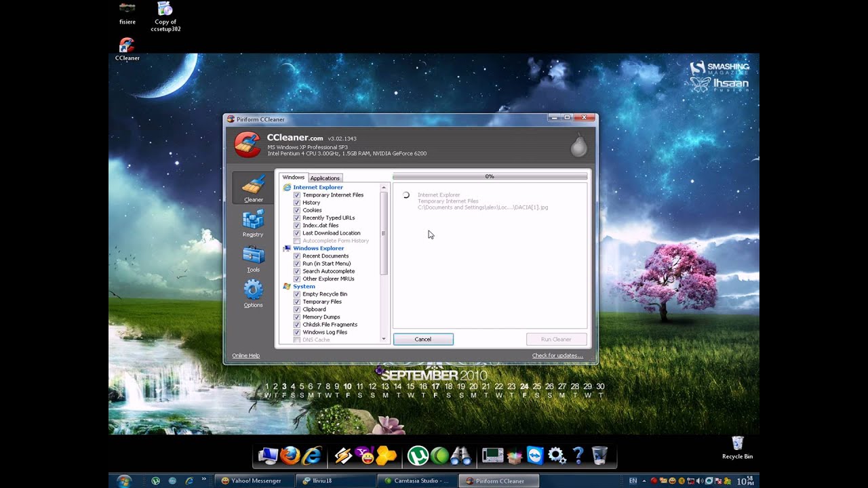Click scroll-down arrow of cleaner list

point(384,338)
